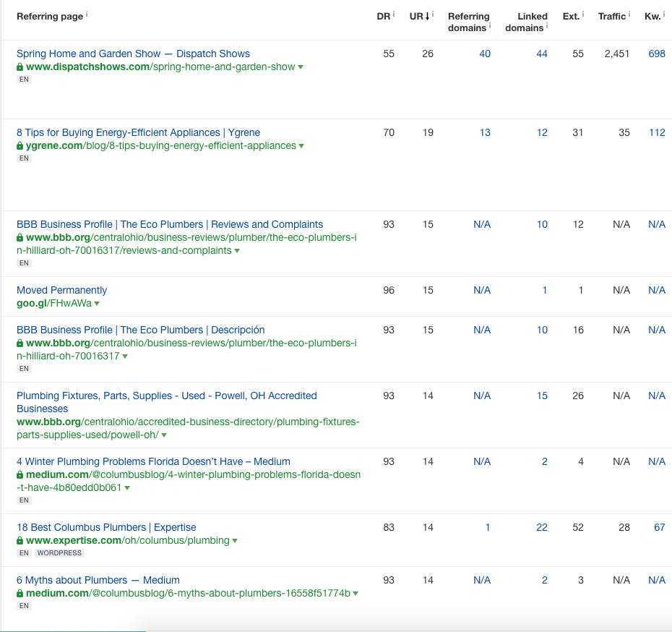
Task: Click linked domains value 15
Action: point(542,396)
